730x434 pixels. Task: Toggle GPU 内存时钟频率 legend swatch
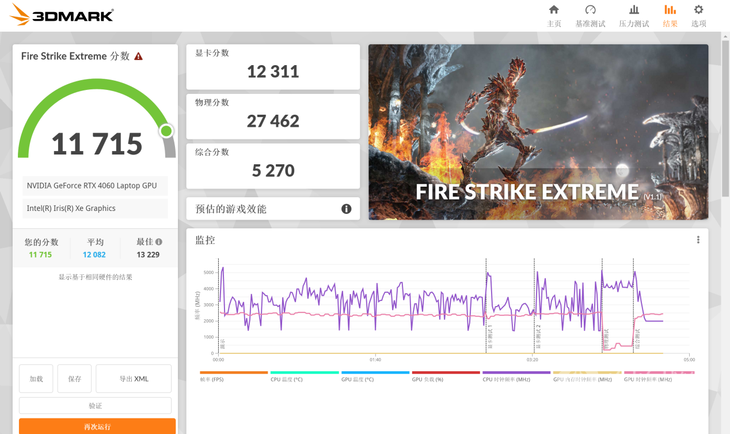pos(587,373)
